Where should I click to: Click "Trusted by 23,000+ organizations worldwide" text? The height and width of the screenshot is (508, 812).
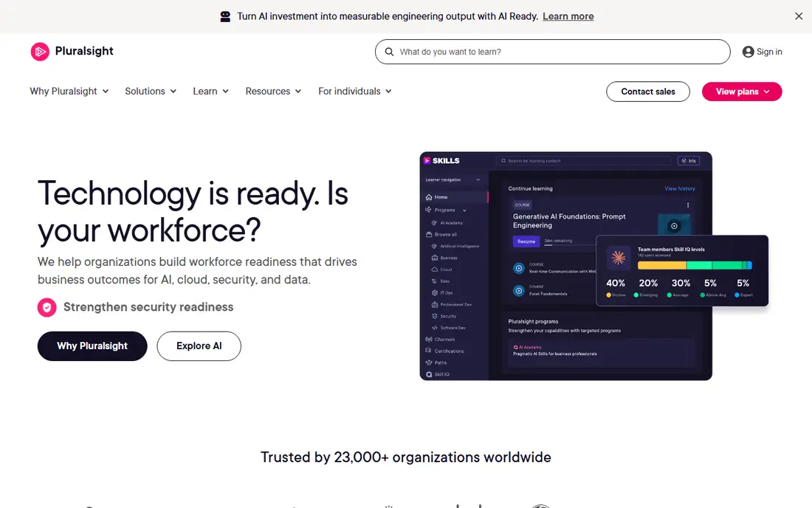click(x=405, y=457)
